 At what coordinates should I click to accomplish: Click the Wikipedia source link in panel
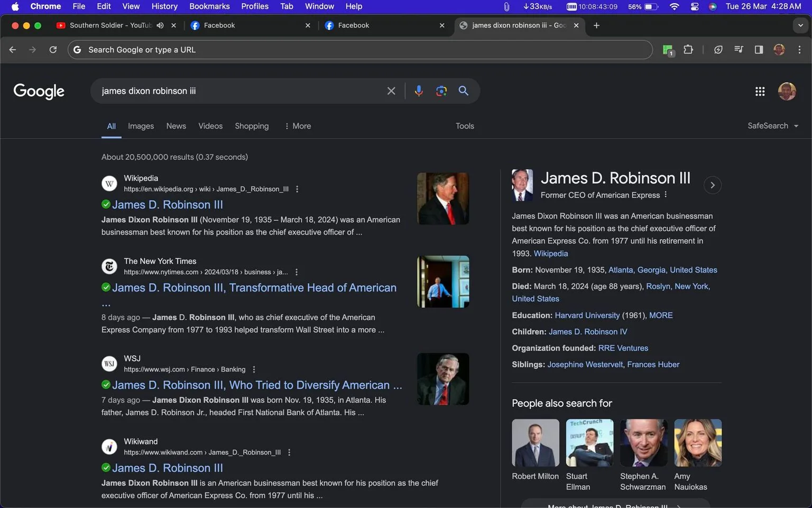pyautogui.click(x=551, y=253)
